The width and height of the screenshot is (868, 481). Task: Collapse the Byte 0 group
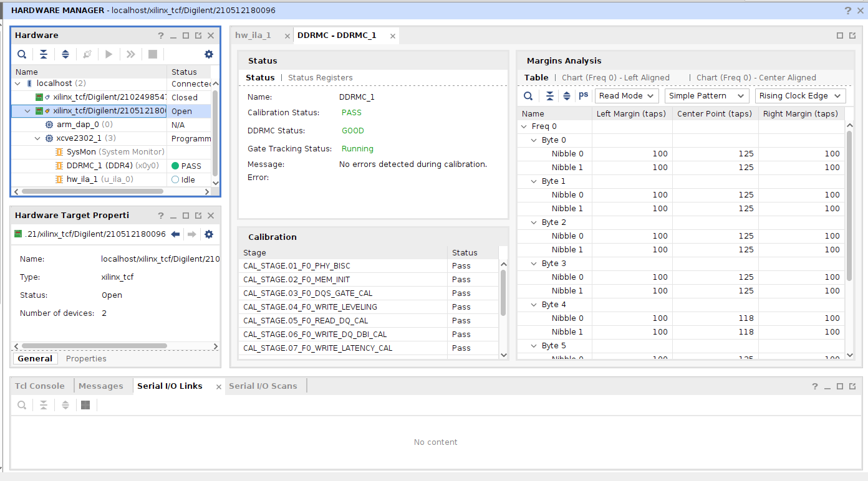[x=534, y=140]
